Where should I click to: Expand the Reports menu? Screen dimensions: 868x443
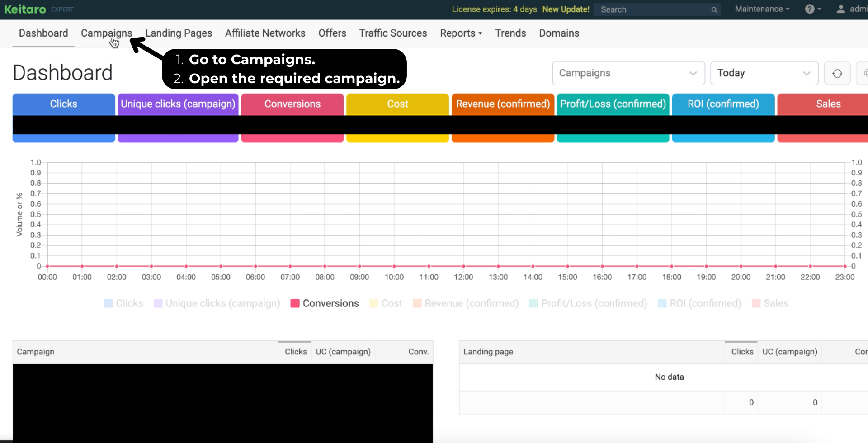461,33
